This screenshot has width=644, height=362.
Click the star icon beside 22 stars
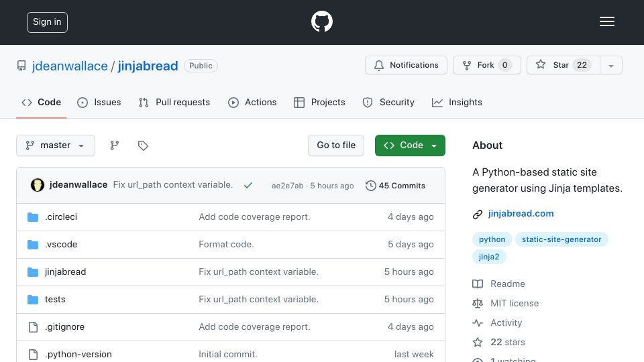coord(477,342)
